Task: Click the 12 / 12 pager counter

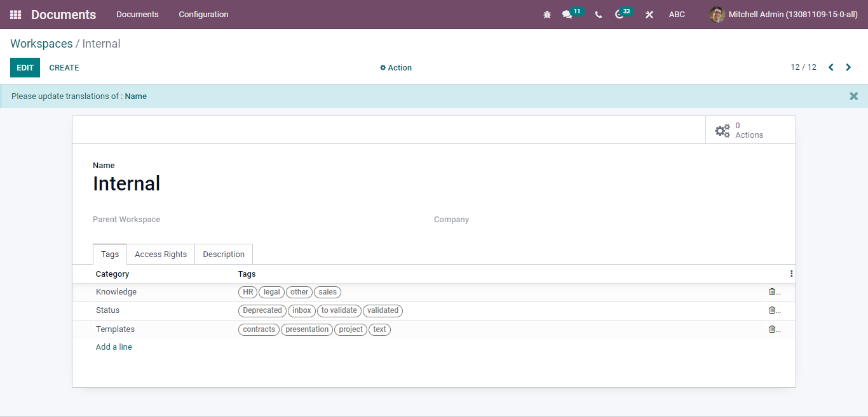Action: 803,67
